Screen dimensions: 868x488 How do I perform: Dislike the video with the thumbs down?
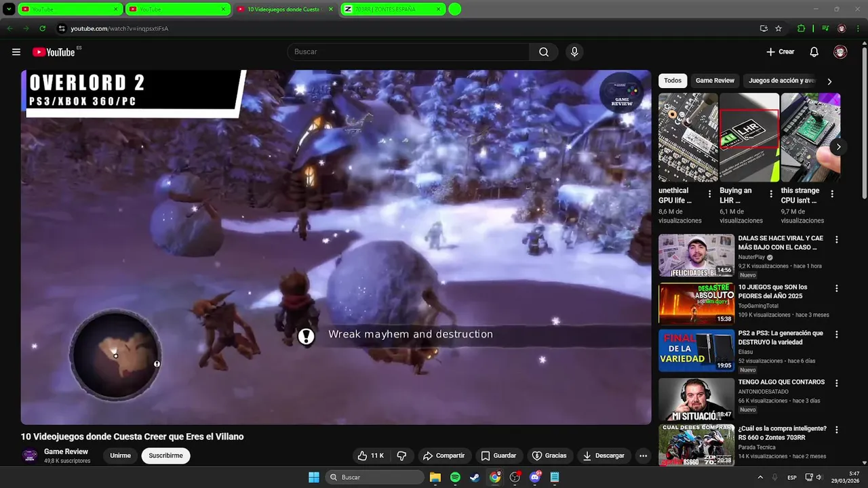point(401,455)
